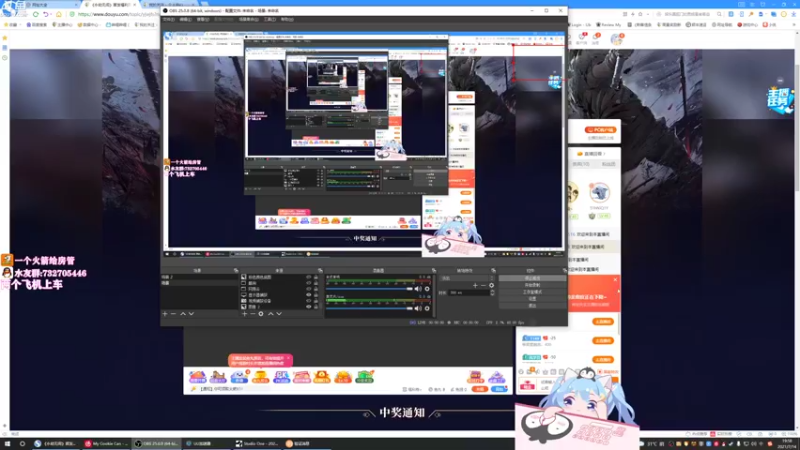Viewport: 800px width, 450px height.
Task: Open OBS 查看 menu
Action: click(x=203, y=19)
